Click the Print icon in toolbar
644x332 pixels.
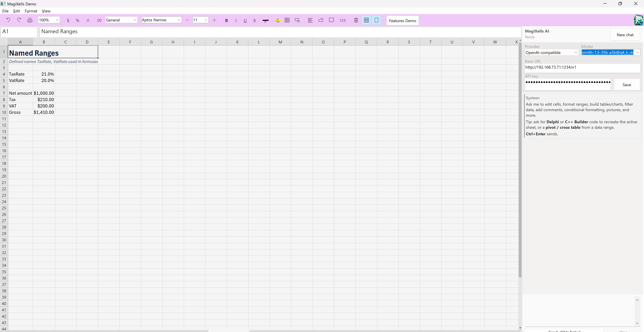[x=30, y=20]
